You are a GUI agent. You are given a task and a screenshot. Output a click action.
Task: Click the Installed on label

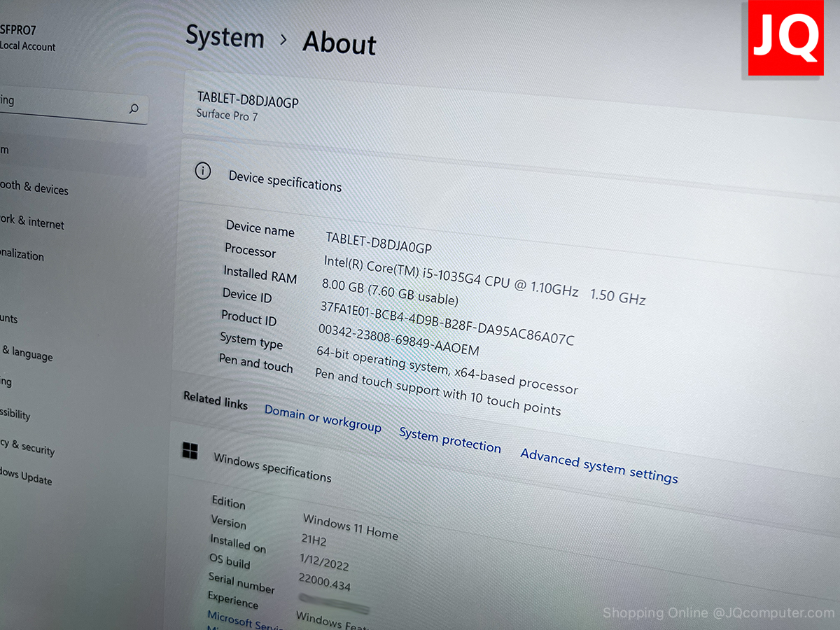pyautogui.click(x=238, y=543)
